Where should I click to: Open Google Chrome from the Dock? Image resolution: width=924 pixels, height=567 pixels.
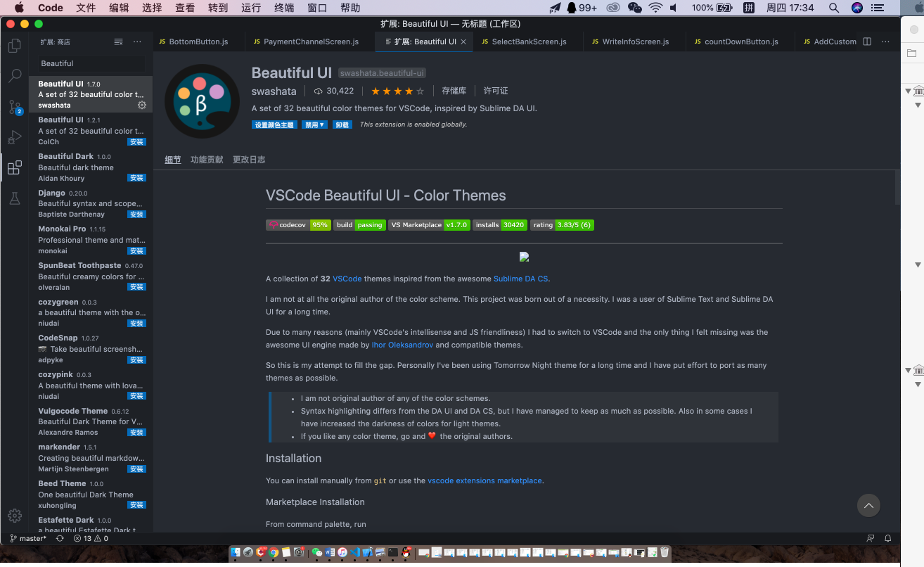[x=274, y=553]
